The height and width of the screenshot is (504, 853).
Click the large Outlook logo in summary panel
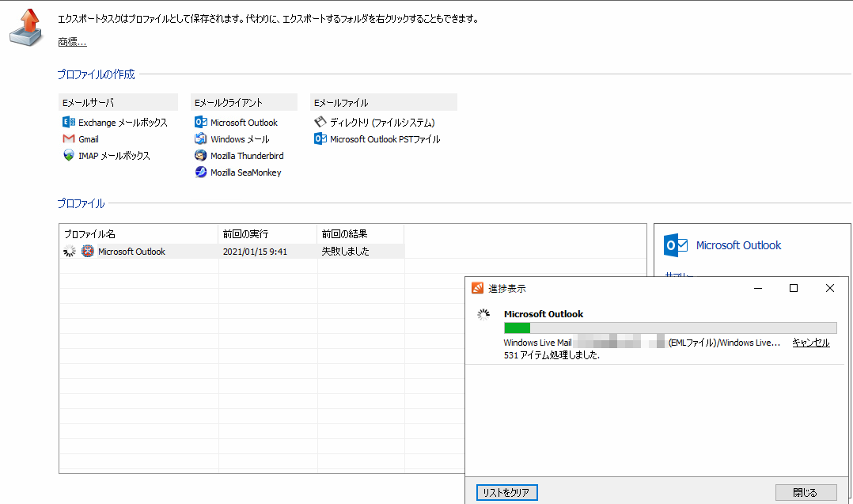click(x=676, y=245)
